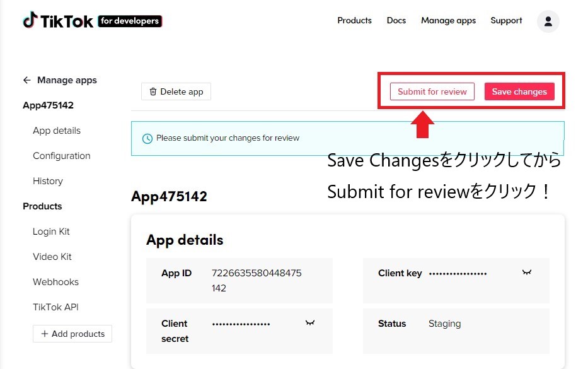This screenshot has width=588, height=369.
Task: Open Login Kit in the sidebar
Action: click(51, 231)
